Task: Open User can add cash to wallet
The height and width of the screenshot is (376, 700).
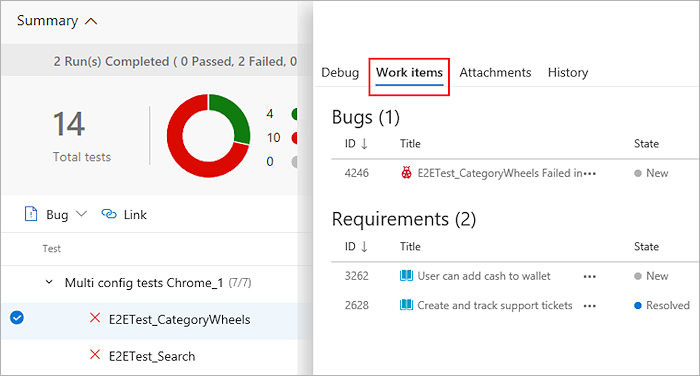Action: pos(484,276)
